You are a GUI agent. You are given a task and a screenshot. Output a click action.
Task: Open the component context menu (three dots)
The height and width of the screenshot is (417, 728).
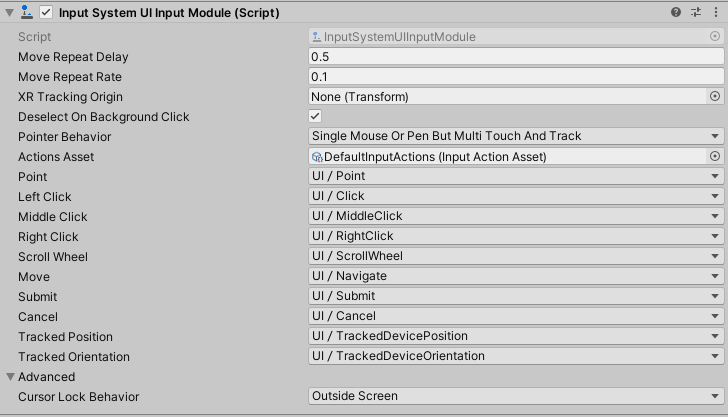[715, 12]
